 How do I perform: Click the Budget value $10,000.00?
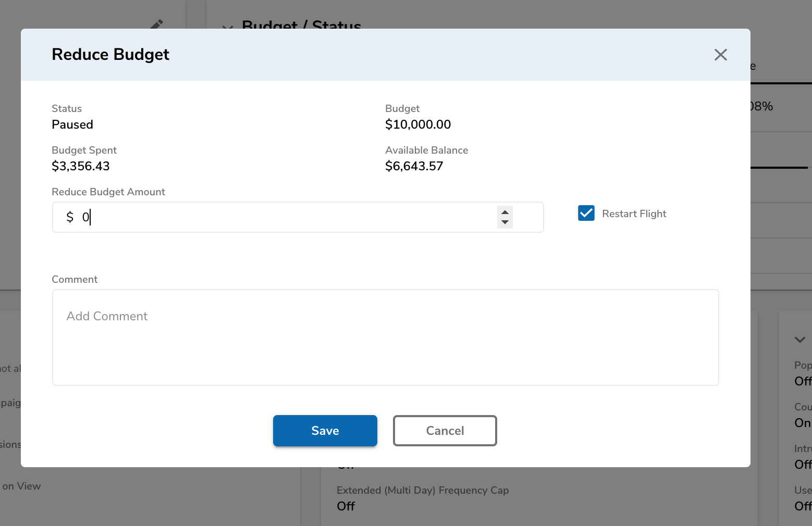pos(418,124)
